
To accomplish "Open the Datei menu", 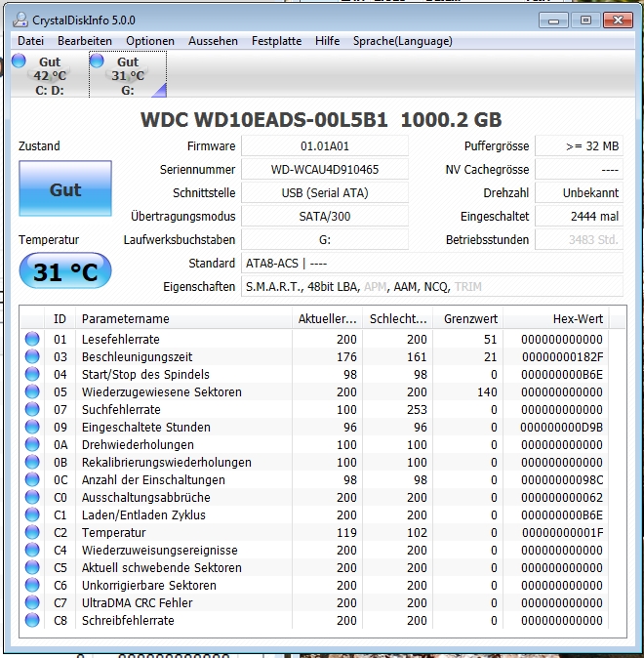I will tap(30, 41).
